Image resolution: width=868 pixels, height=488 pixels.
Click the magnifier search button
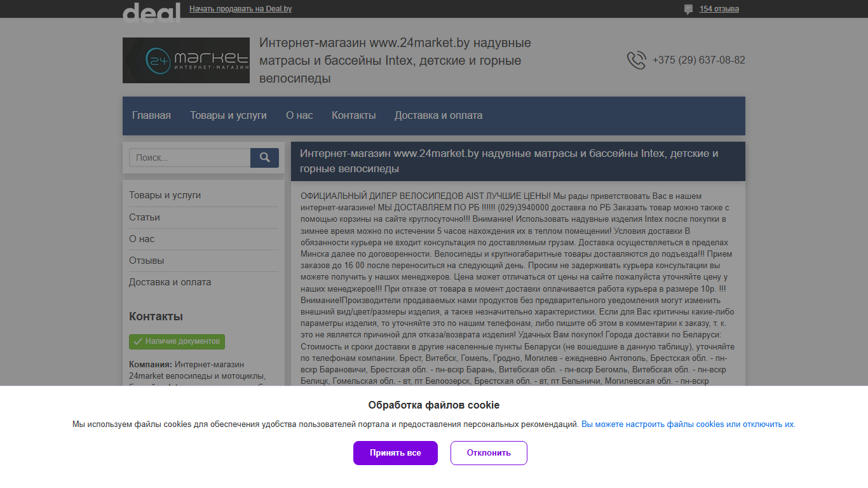tap(264, 158)
